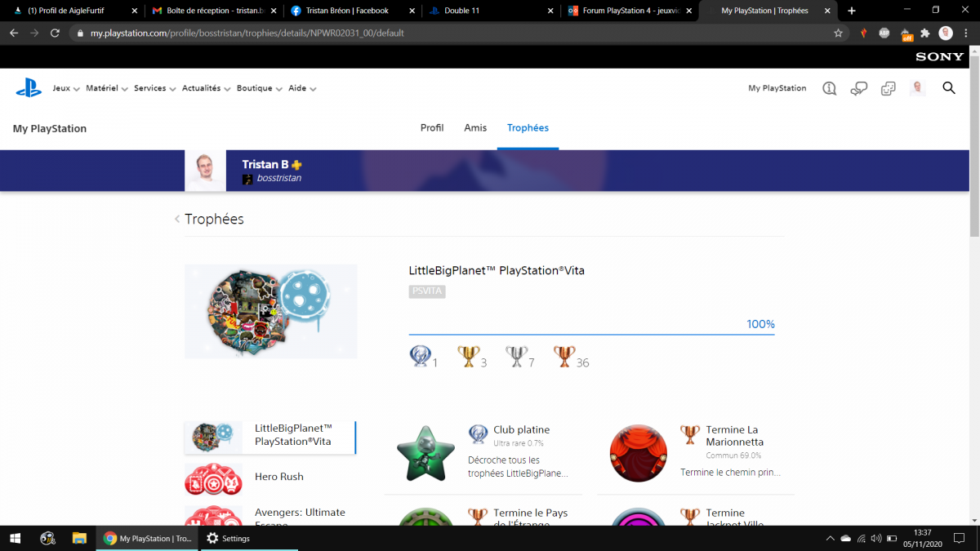Open a new browser tab with plus icon
Viewport: 980px width, 551px height.
tap(852, 11)
